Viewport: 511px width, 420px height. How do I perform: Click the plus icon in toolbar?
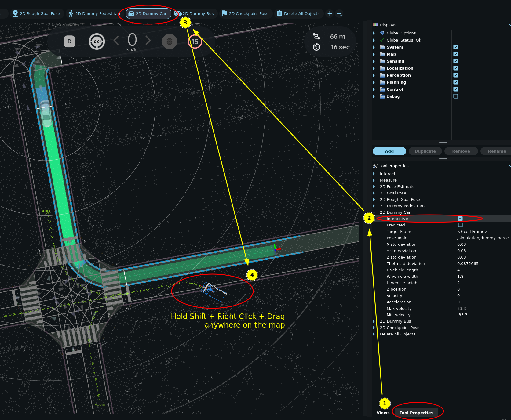tap(330, 14)
